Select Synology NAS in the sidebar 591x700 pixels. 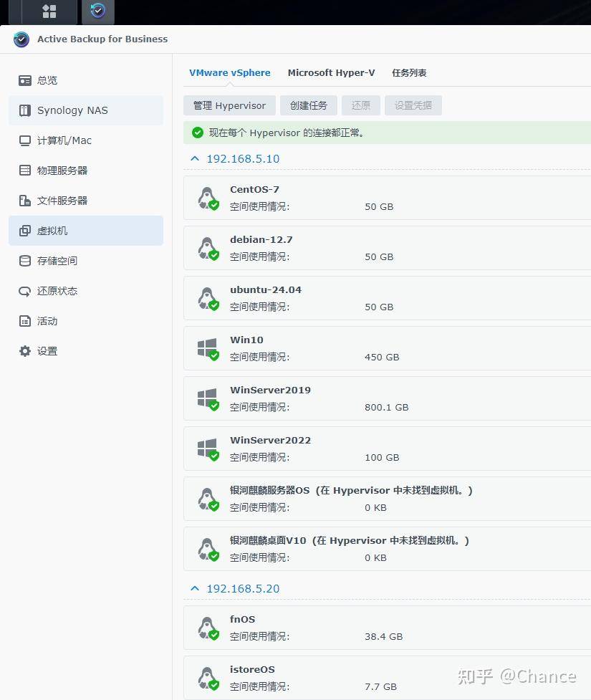(86, 110)
